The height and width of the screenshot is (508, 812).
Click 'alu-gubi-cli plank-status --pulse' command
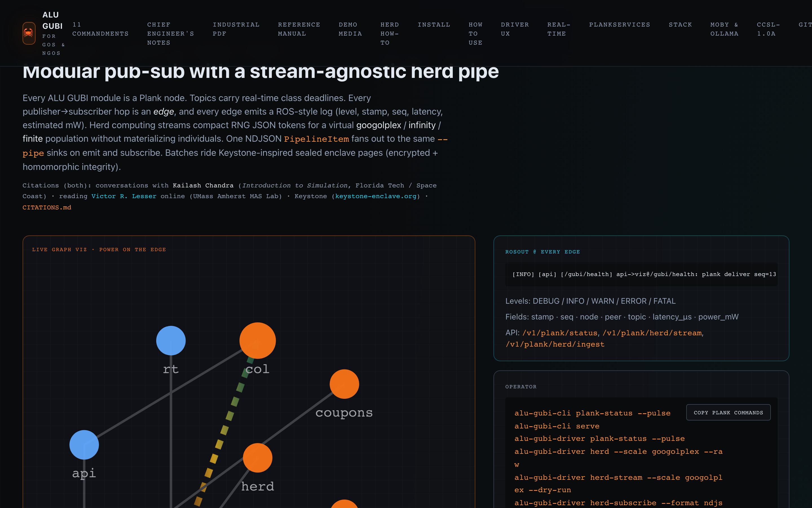592,413
